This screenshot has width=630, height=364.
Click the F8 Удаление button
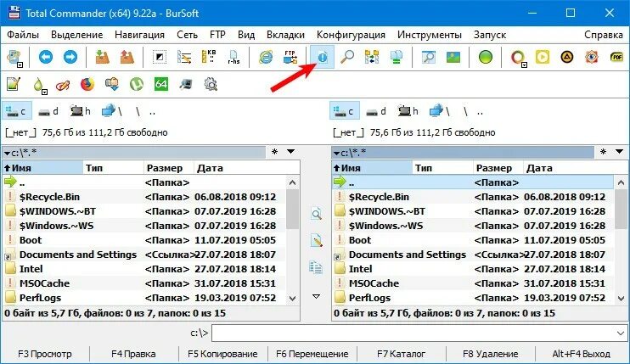pyautogui.click(x=490, y=354)
